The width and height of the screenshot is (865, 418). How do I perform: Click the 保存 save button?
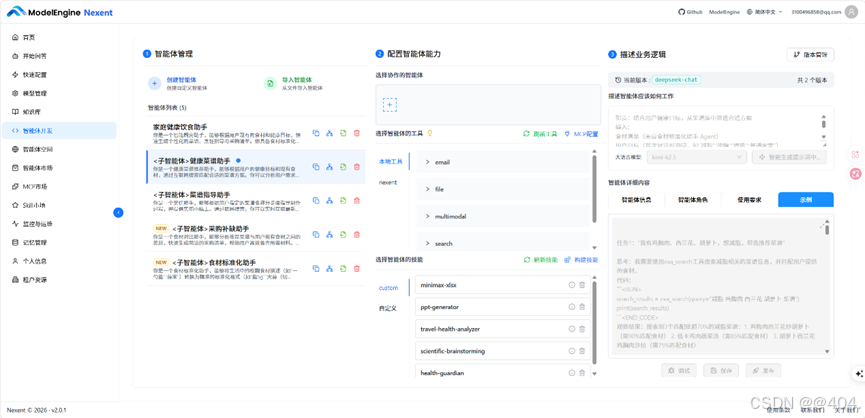pyautogui.click(x=721, y=371)
